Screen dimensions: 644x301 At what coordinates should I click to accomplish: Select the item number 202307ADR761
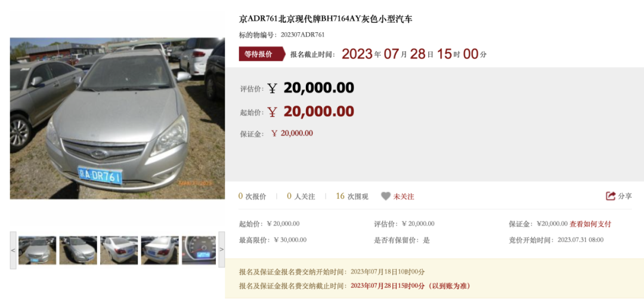(303, 35)
